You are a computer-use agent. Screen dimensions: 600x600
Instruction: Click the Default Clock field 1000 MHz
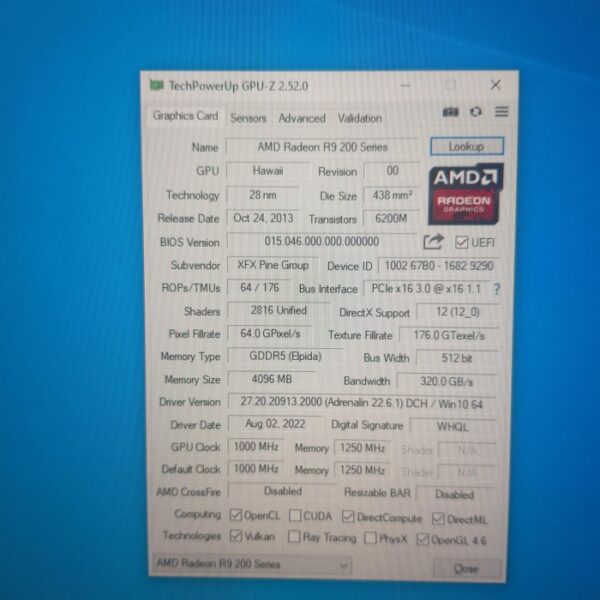(x=256, y=469)
